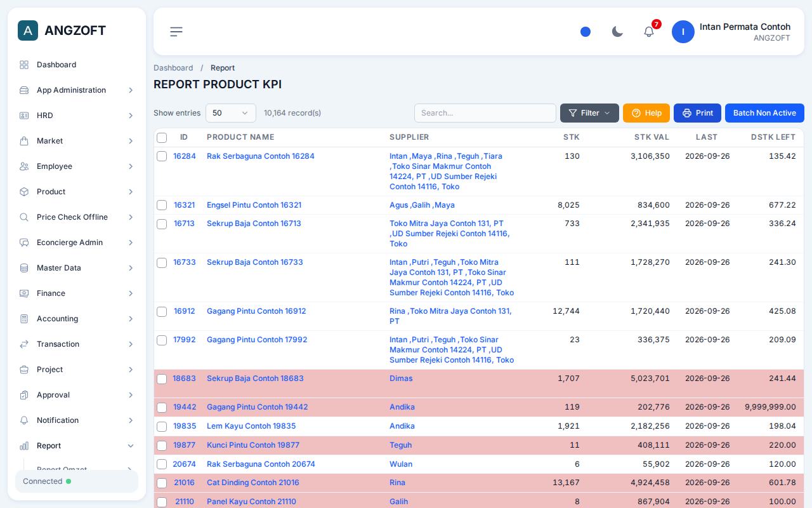Screen dimensions: 812x508
Task: Click the HRD sidebar icon
Action: [24, 116]
